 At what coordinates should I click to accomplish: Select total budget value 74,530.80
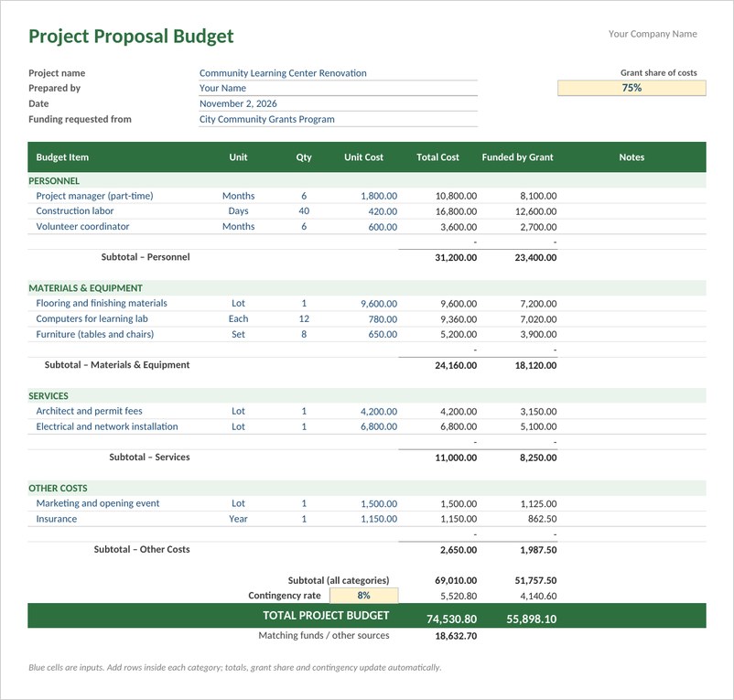(x=452, y=619)
